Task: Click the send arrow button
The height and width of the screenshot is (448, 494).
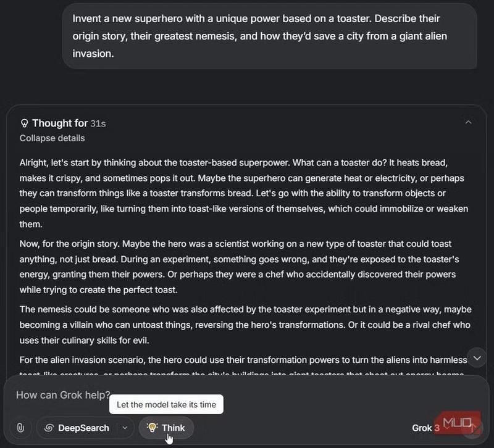Action: point(472,428)
